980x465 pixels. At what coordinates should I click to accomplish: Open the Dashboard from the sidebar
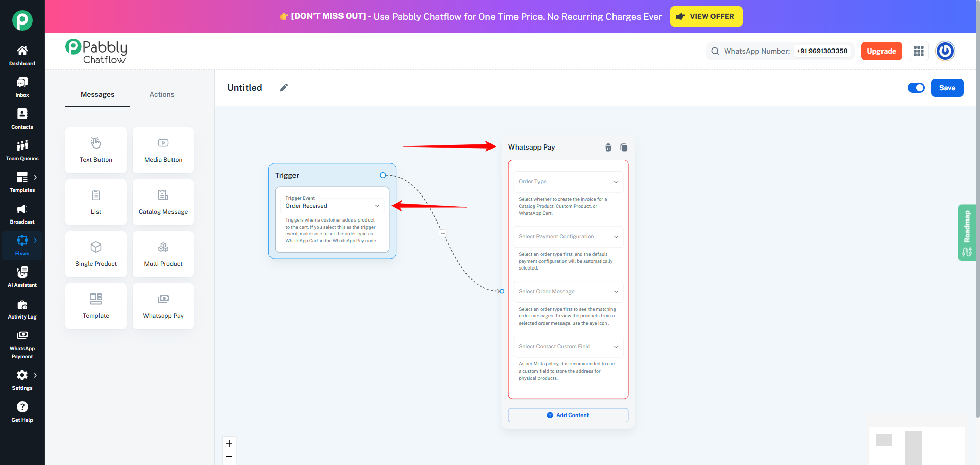(x=22, y=56)
